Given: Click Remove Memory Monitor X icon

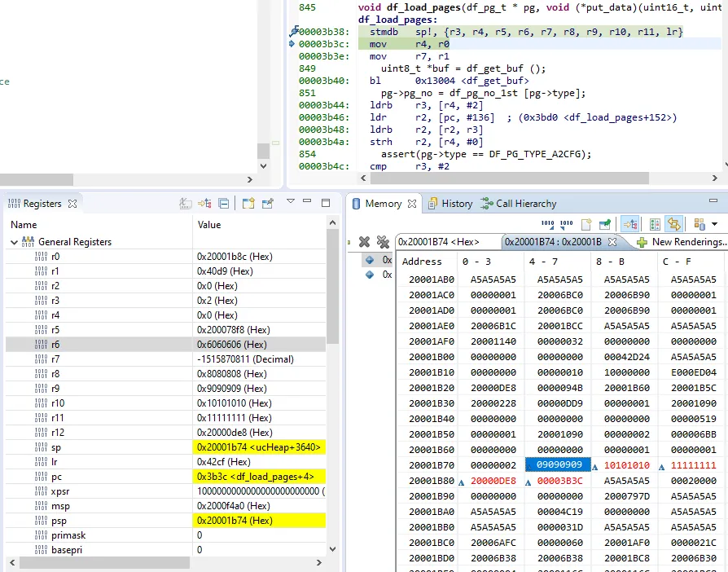Looking at the screenshot, I should coord(364,242).
